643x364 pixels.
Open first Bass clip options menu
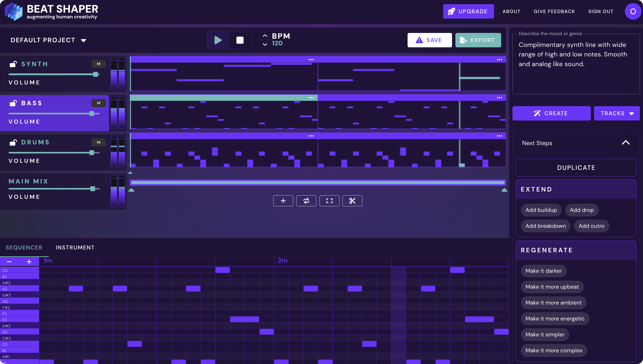click(x=311, y=98)
